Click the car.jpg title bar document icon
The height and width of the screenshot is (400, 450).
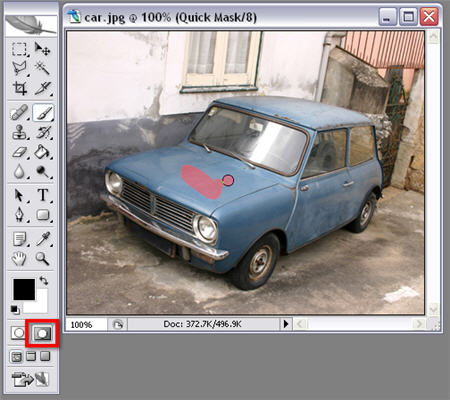74,17
